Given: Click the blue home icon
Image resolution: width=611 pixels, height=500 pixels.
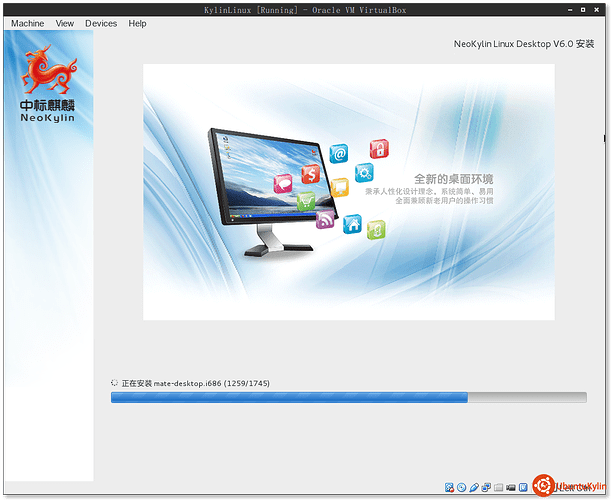Looking at the screenshot, I should click(x=352, y=224).
